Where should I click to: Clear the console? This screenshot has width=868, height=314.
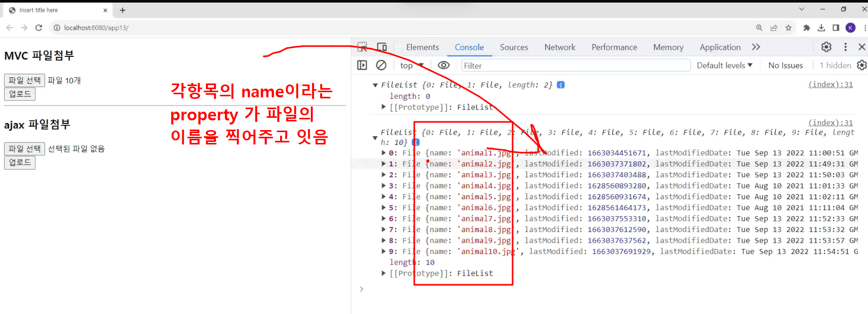pos(381,65)
